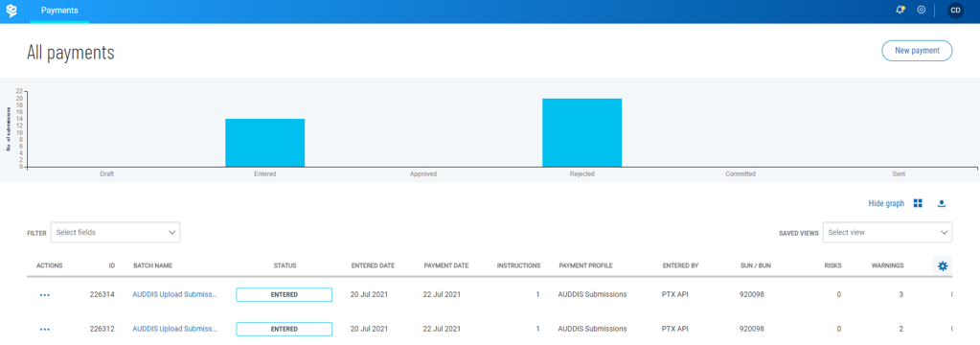Open the notifications bell
This screenshot has width=980, height=345.
(x=900, y=10)
